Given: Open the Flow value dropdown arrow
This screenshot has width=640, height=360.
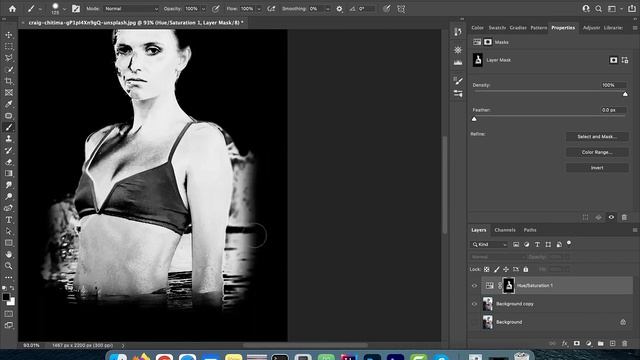Looking at the screenshot, I should click(x=258, y=9).
